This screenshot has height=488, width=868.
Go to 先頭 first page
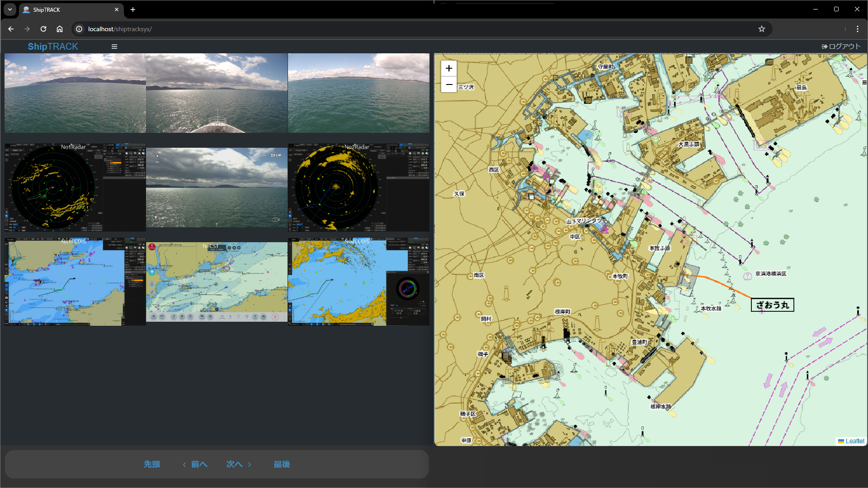tap(152, 464)
